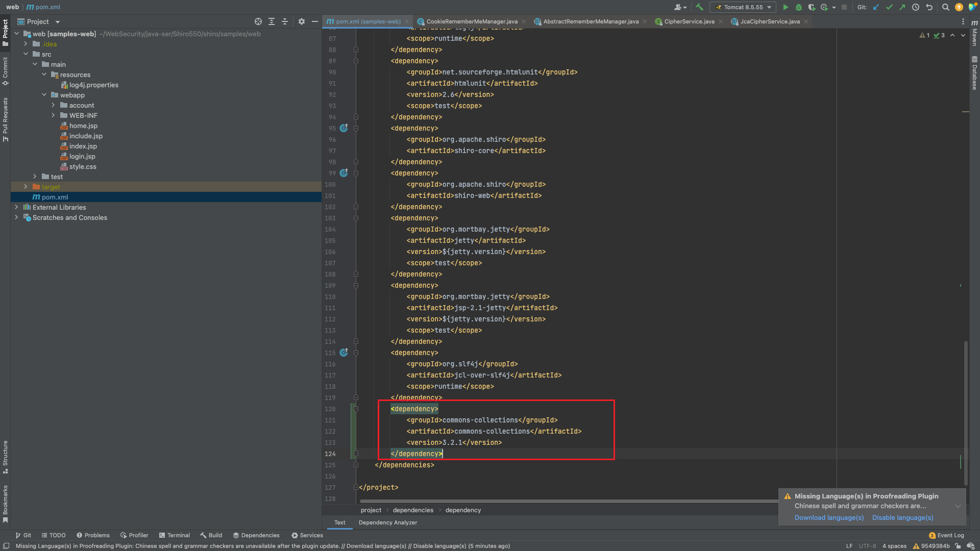
Task: Open the Event Log
Action: [946, 535]
